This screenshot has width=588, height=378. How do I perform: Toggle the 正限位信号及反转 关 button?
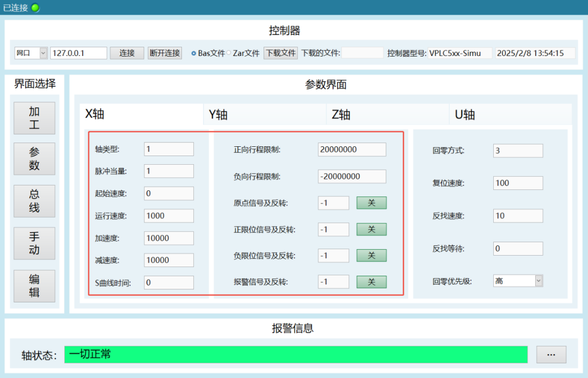pyautogui.click(x=371, y=230)
